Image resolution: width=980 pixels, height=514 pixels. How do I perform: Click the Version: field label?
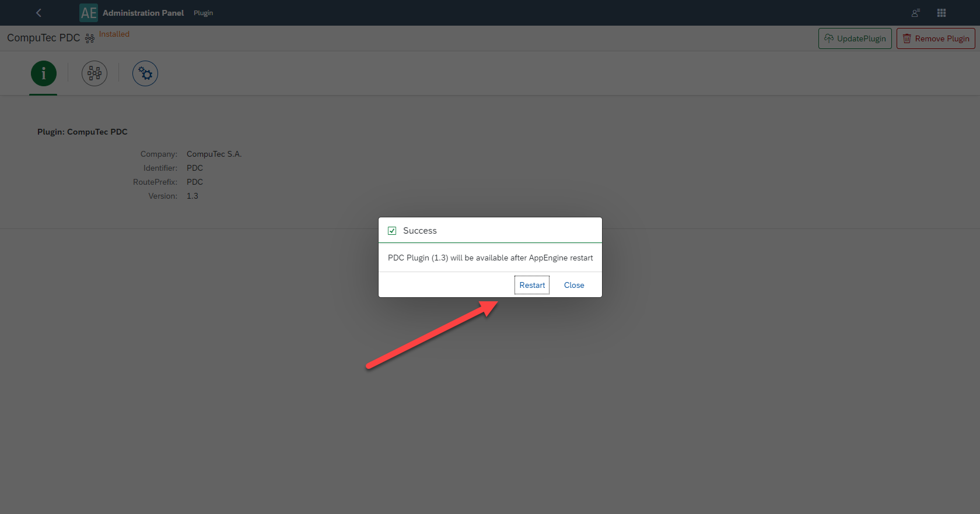pos(163,196)
